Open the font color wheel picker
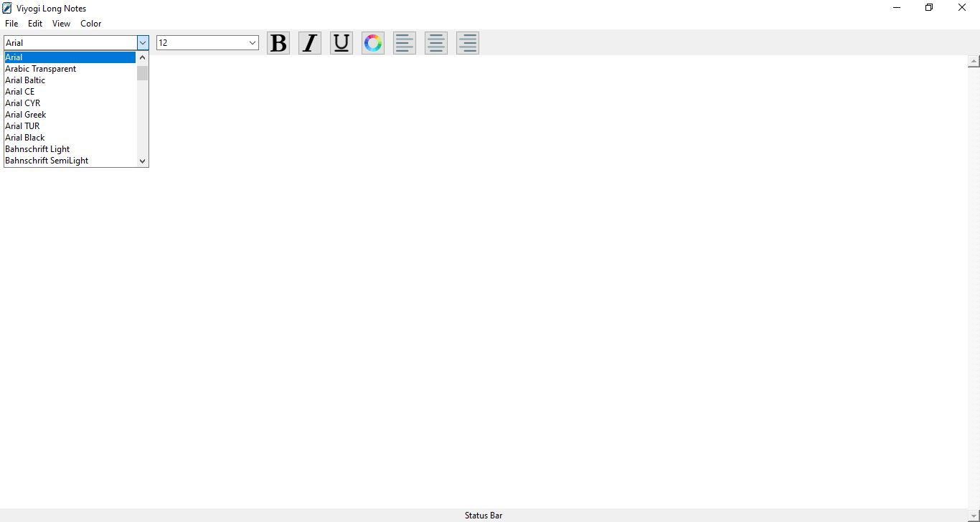980x522 pixels. 373,43
